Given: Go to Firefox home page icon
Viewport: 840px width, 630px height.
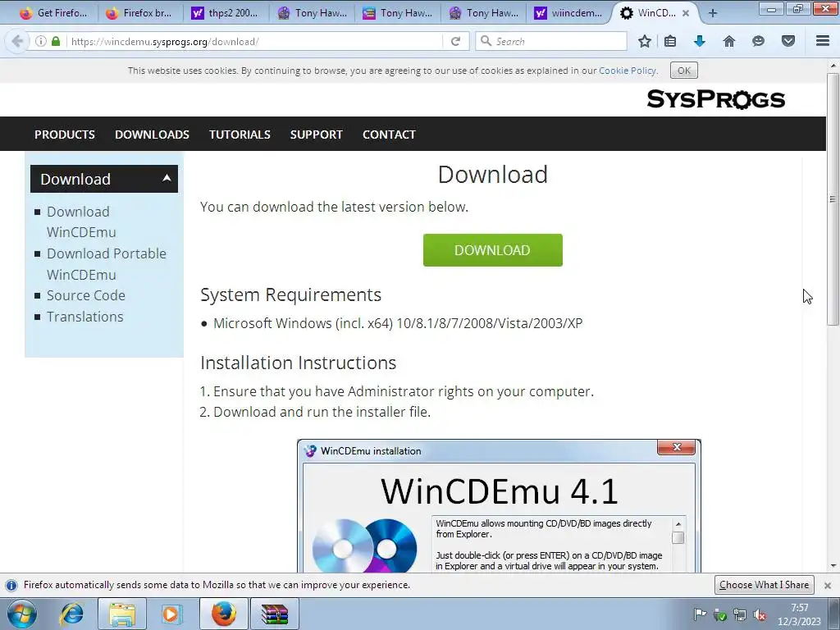Looking at the screenshot, I should tap(729, 41).
